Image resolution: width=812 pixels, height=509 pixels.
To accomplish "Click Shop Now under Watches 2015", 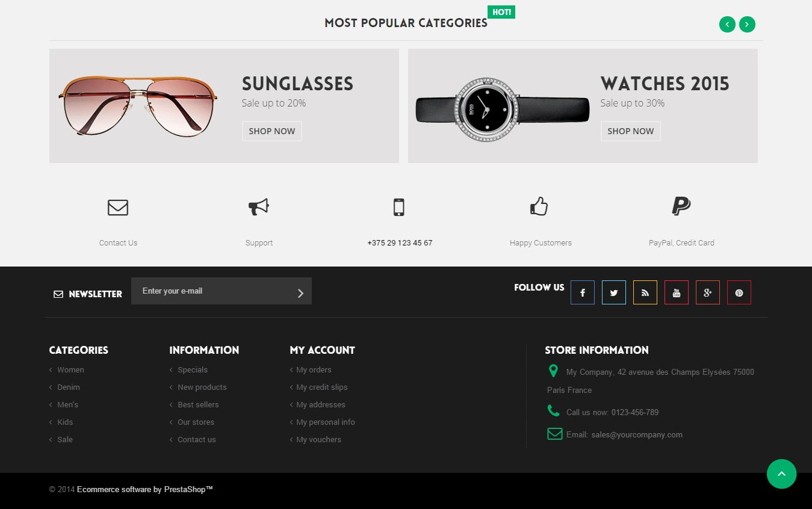I will [x=630, y=131].
